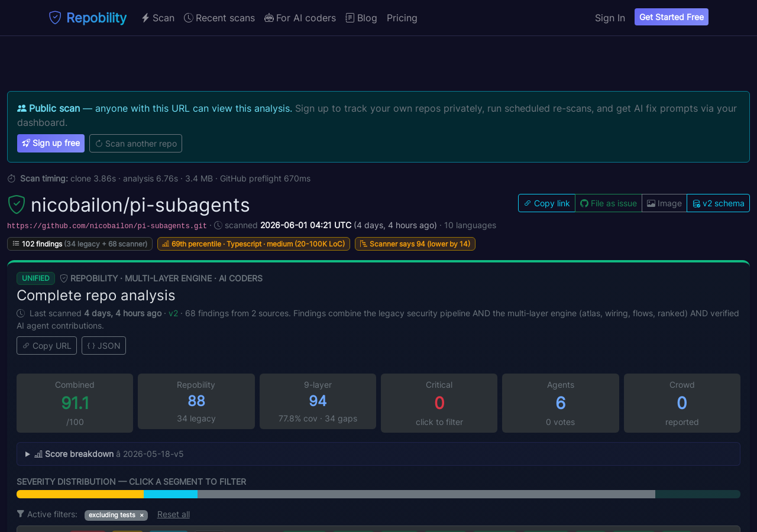Image resolution: width=757 pixels, height=532 pixels.
Task: Click the Get Started Free button
Action: [671, 17]
